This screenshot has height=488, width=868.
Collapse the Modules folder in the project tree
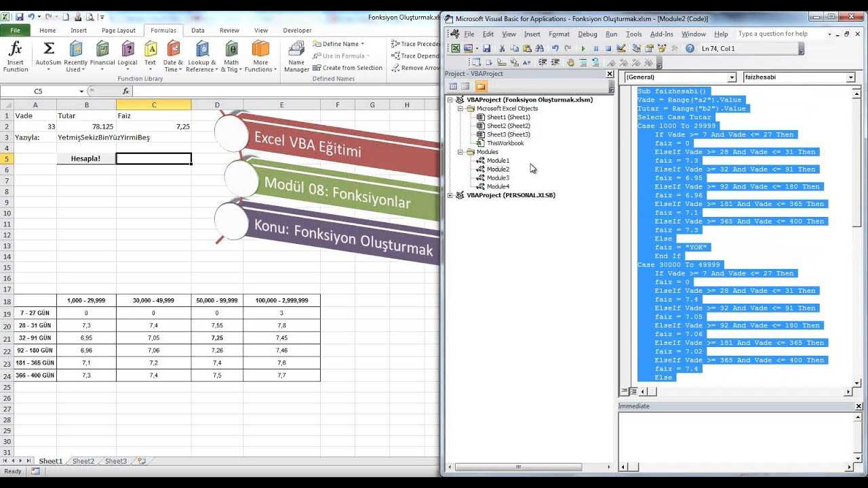[x=460, y=152]
